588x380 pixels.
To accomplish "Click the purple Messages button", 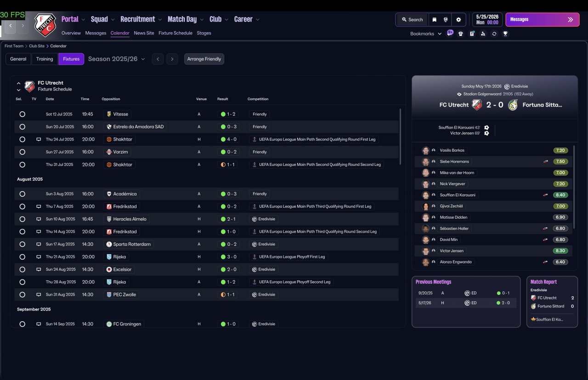I will (x=542, y=20).
